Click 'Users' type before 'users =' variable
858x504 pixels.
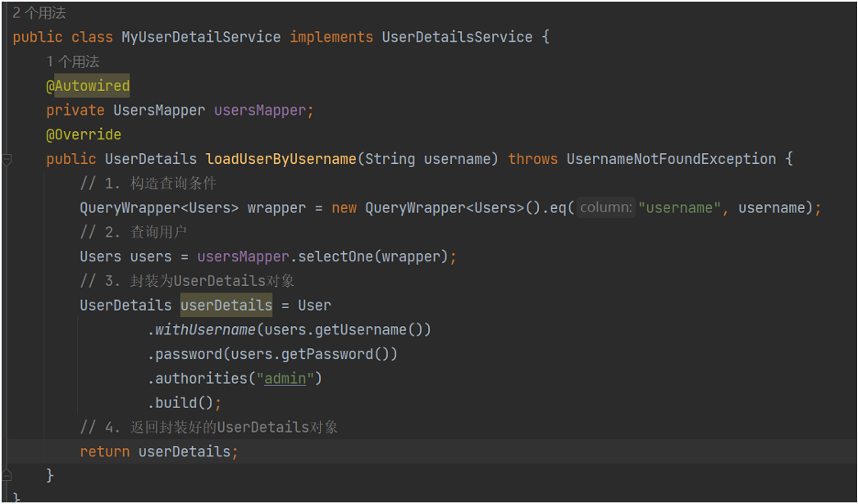[x=101, y=257]
